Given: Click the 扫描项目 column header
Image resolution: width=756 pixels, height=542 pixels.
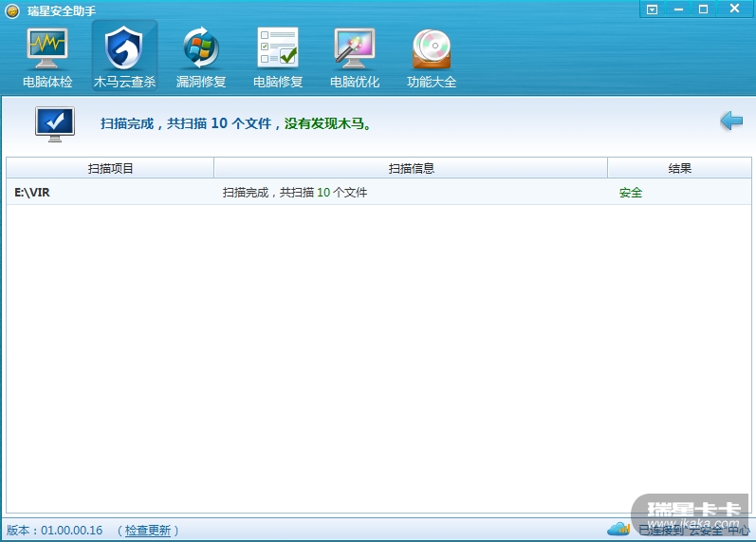Looking at the screenshot, I should 110,168.
